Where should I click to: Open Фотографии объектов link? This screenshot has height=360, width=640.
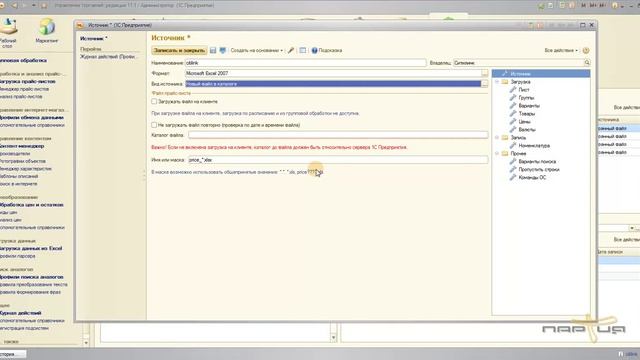click(23, 161)
